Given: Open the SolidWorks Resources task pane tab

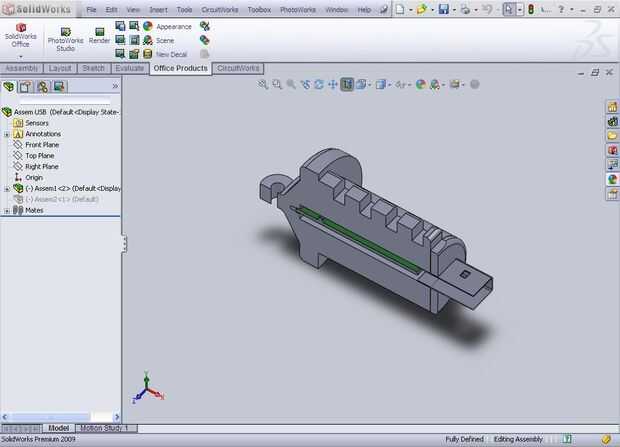Looking at the screenshot, I should [x=612, y=107].
